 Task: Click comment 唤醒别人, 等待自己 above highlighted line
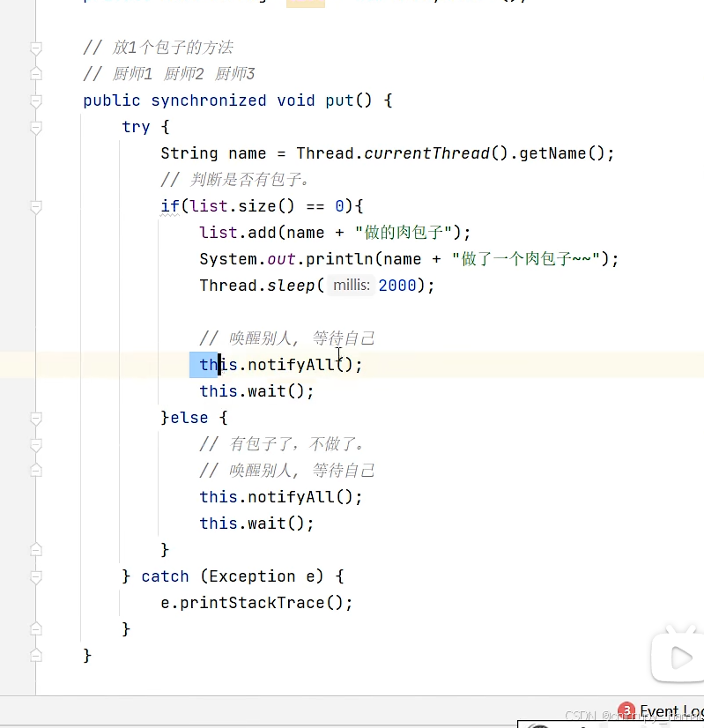(x=287, y=338)
